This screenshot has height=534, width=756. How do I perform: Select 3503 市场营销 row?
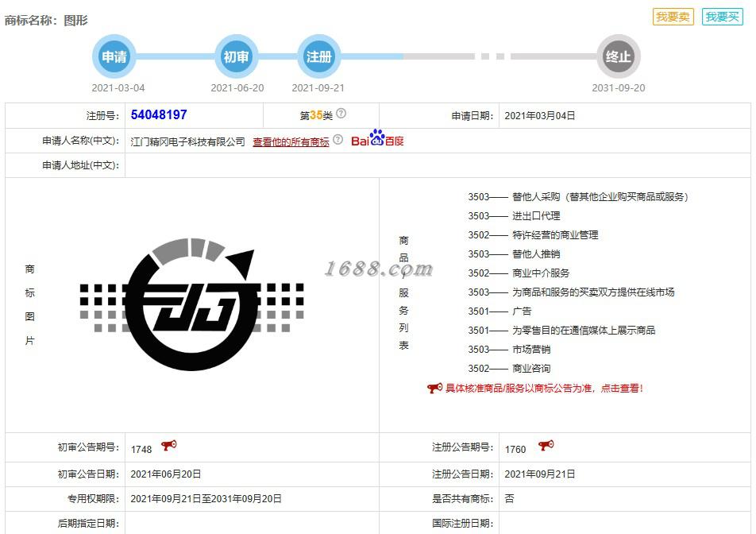[509, 350]
